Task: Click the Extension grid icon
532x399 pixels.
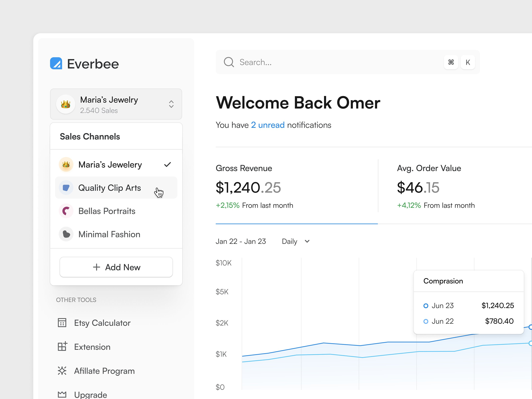Action: 62,347
